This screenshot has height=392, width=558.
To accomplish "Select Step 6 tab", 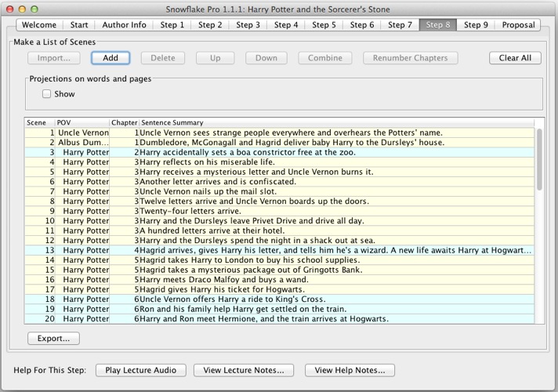I will 362,25.
